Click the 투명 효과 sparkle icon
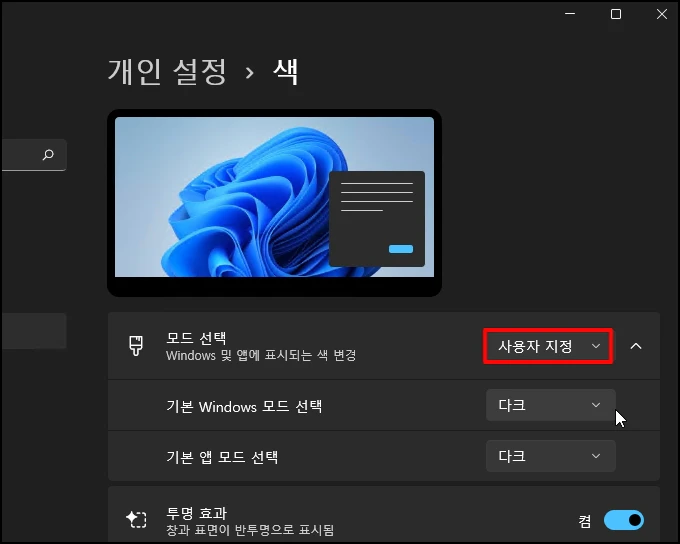 point(136,519)
